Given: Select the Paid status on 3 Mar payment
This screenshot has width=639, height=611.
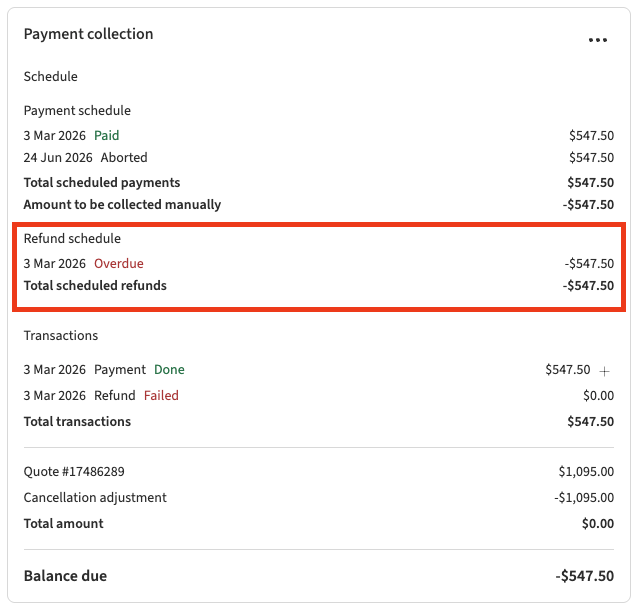Looking at the screenshot, I should pyautogui.click(x=107, y=135).
